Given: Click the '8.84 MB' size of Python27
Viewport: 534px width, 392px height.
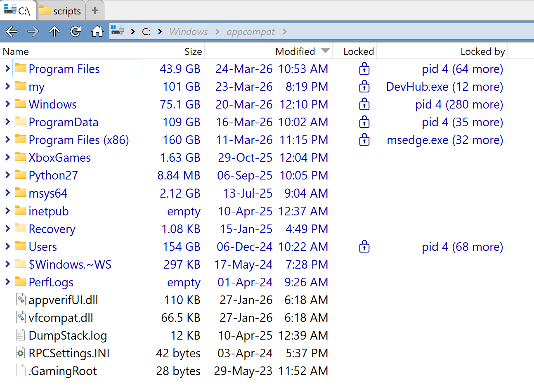Looking at the screenshot, I should (x=179, y=175).
